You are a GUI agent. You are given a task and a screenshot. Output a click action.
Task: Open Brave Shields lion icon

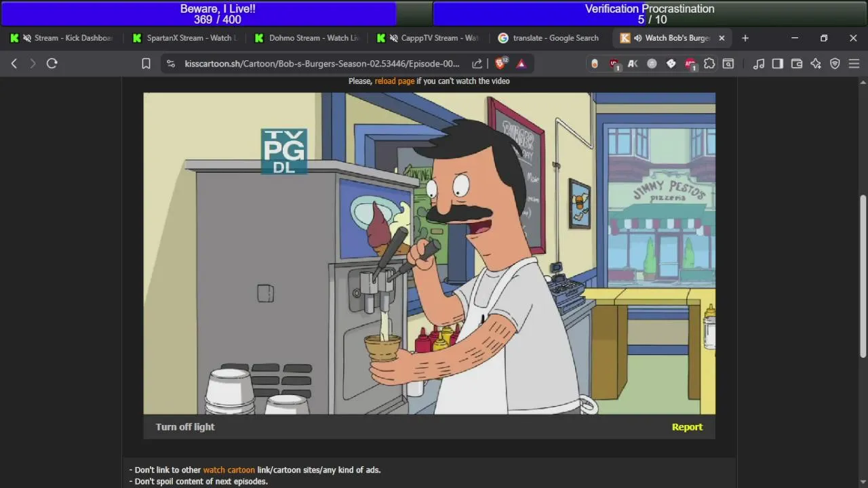tap(501, 64)
